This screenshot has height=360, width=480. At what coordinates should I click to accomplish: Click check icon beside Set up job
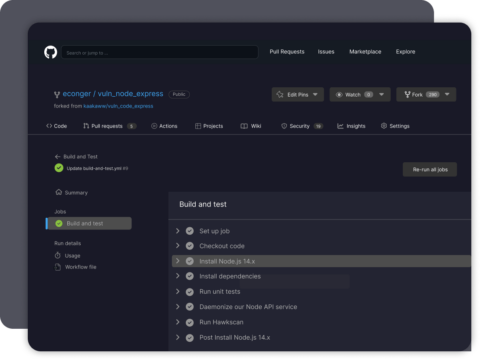coord(190,231)
